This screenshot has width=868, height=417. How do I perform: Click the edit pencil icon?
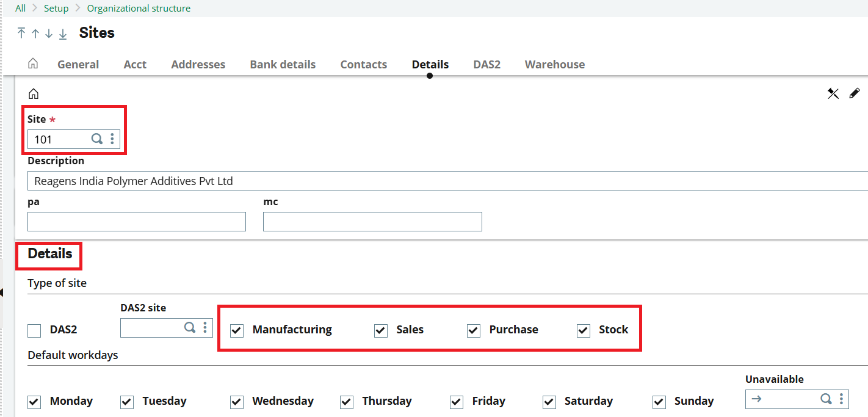click(x=855, y=93)
